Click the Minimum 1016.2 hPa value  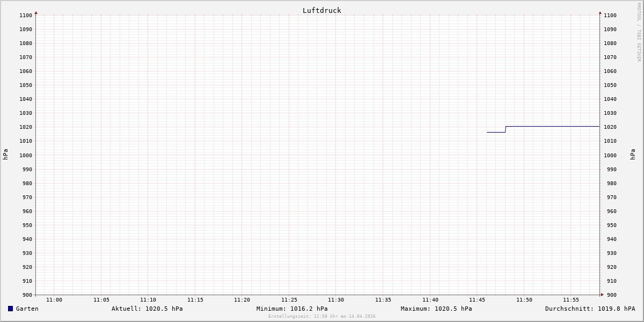(x=292, y=309)
